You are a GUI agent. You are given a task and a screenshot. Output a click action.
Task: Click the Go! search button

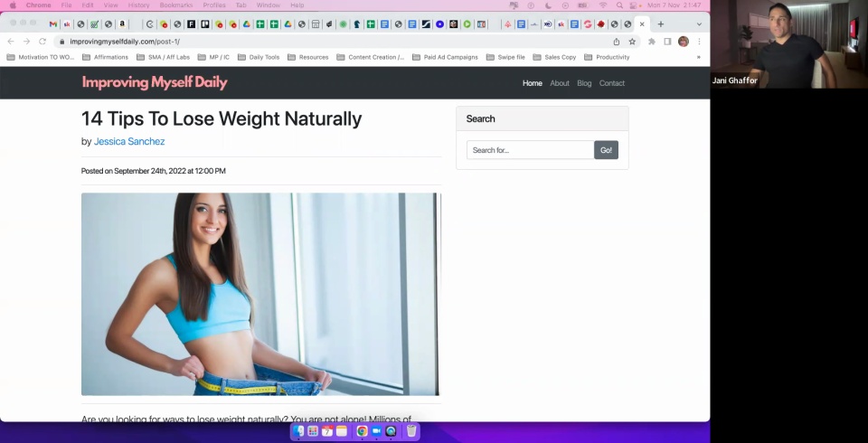point(606,150)
